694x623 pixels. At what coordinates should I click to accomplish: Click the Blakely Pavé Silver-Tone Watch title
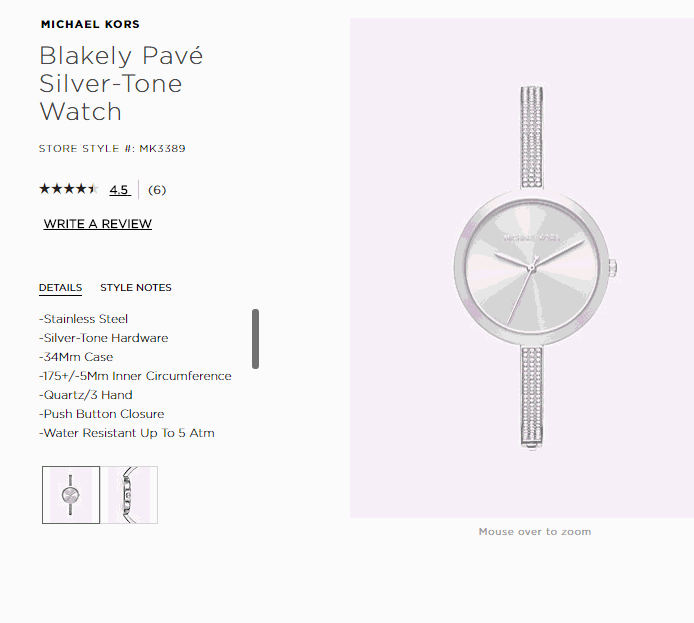(121, 83)
